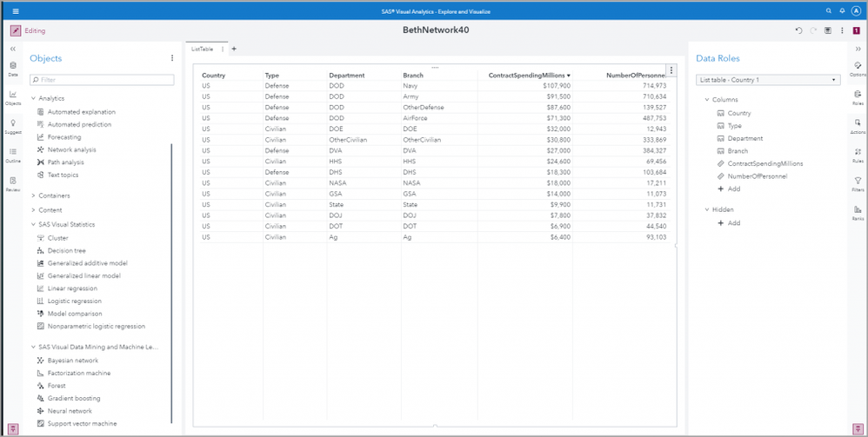Collapse the Hidden role group

pos(707,209)
